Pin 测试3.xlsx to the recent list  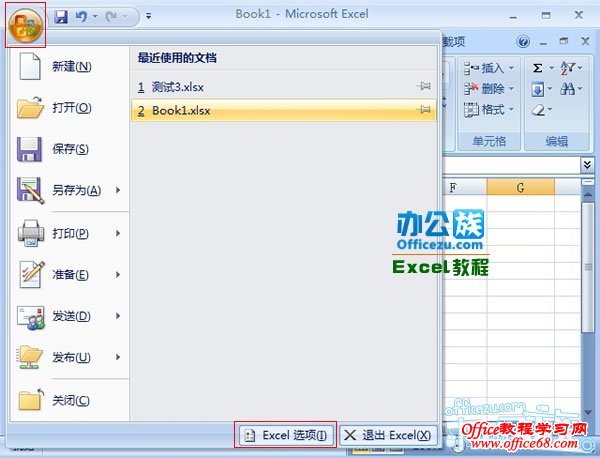[x=424, y=86]
